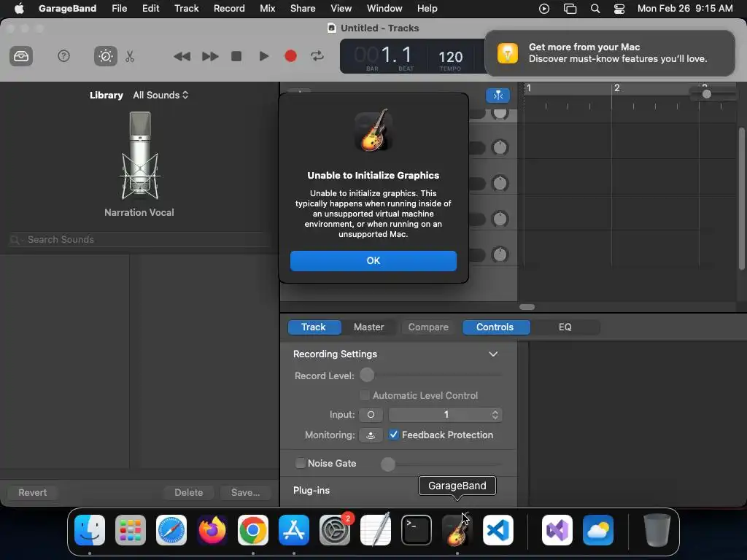Image resolution: width=747 pixels, height=560 pixels.
Task: Click the blue Catch Playhead button
Action: click(x=498, y=96)
